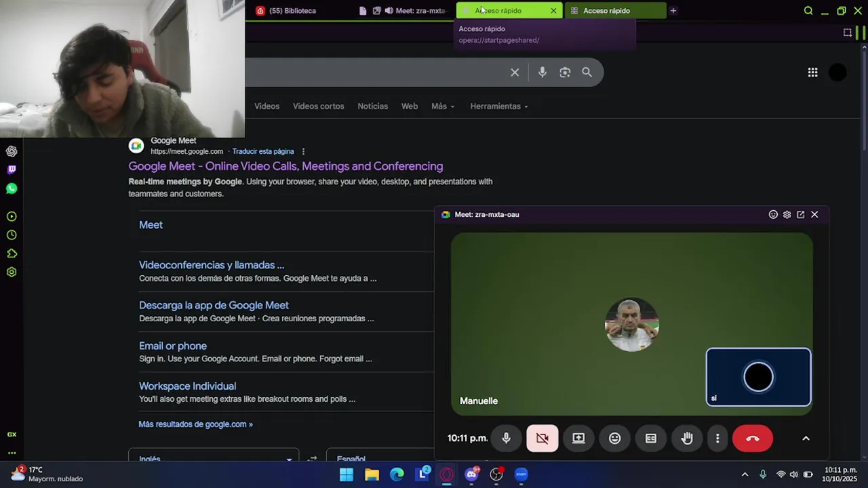This screenshot has width=868, height=488.
Task: Switch to second Acceso rápido tab
Action: (615, 11)
